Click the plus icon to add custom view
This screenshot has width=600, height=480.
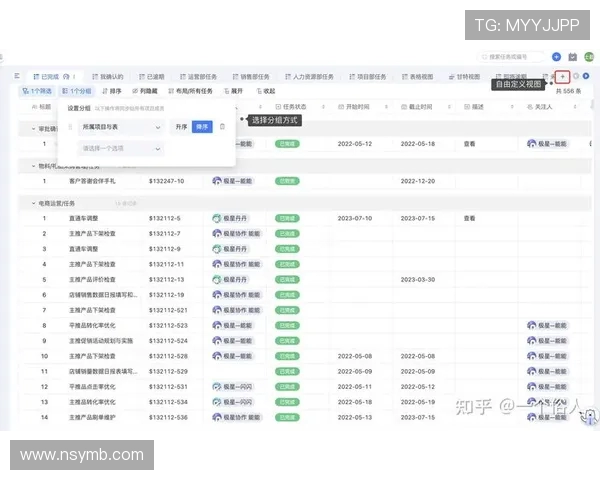(563, 76)
